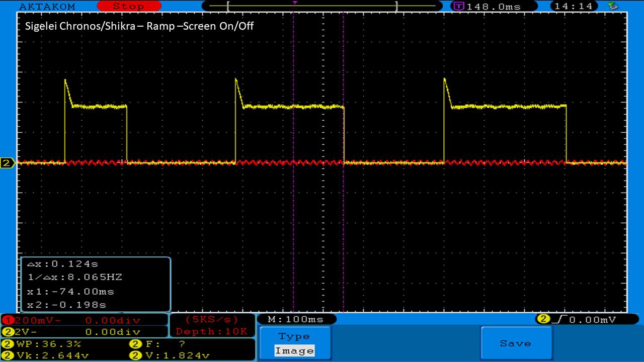
Task: Click the purple trigger marker atop memory bar
Action: (295, 3)
